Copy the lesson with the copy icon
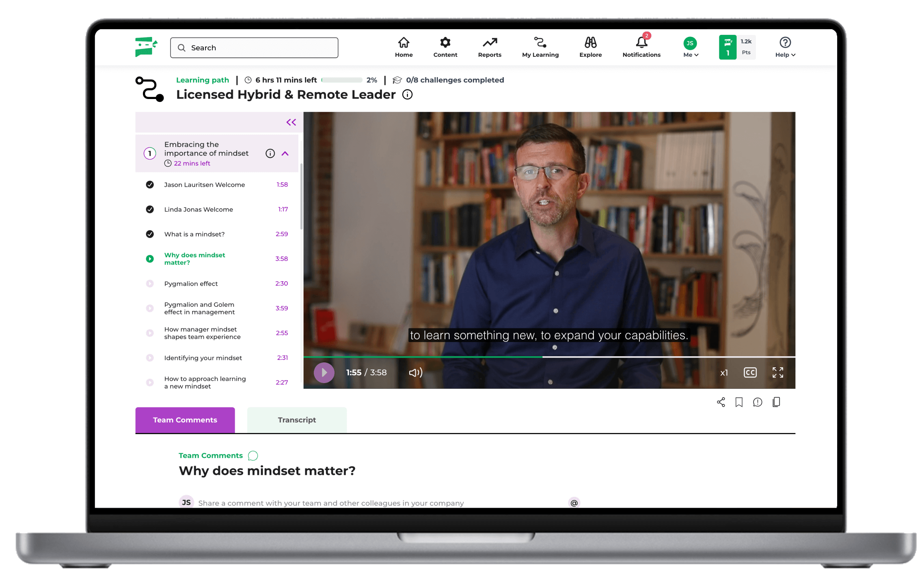Viewport: 924px width, 586px height. pyautogui.click(x=776, y=402)
